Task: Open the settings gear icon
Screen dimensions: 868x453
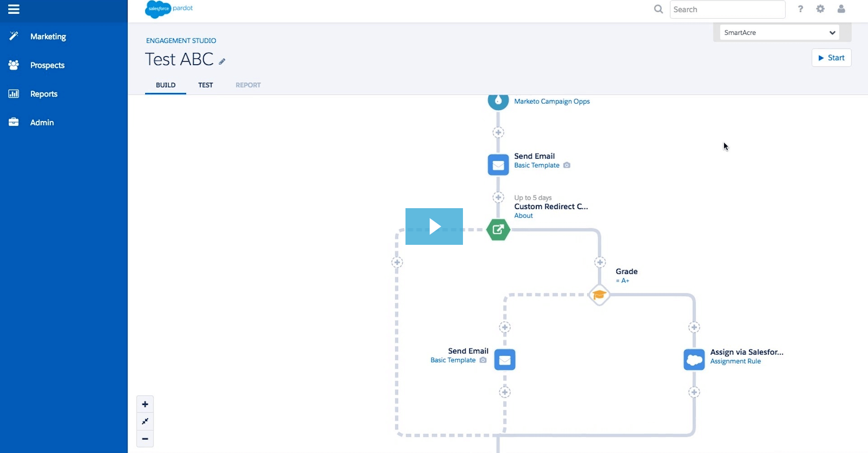Action: click(x=820, y=9)
